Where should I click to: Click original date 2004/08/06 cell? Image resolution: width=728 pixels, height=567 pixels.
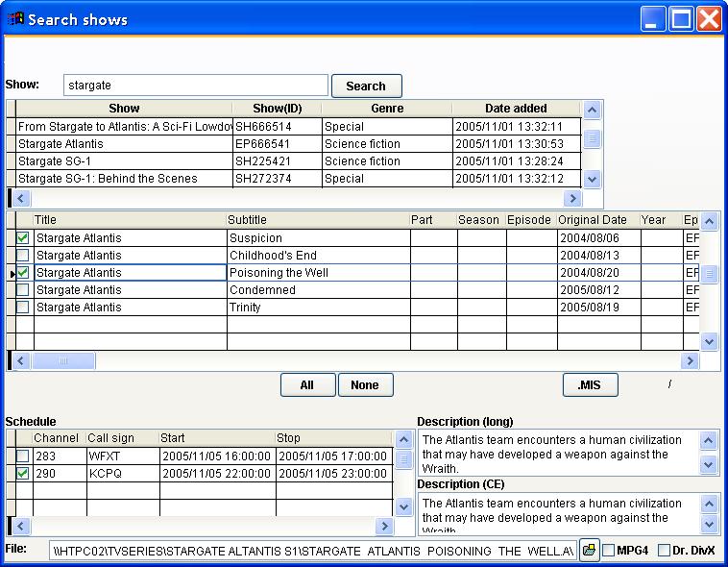tap(599, 238)
